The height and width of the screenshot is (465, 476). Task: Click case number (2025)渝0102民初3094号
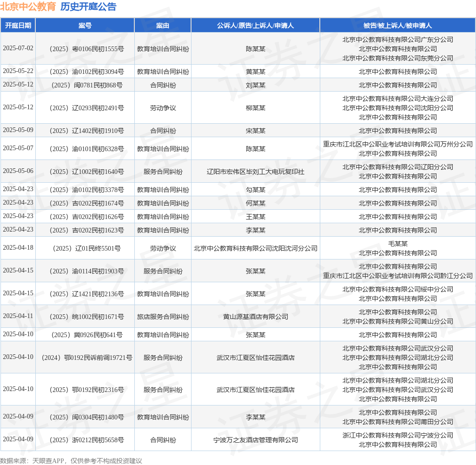[86, 72]
